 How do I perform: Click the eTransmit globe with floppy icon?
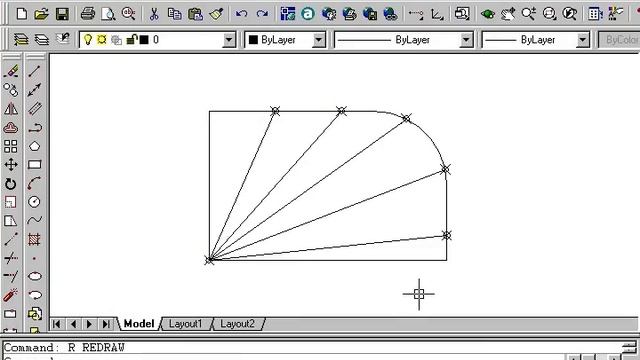pyautogui.click(x=370, y=14)
